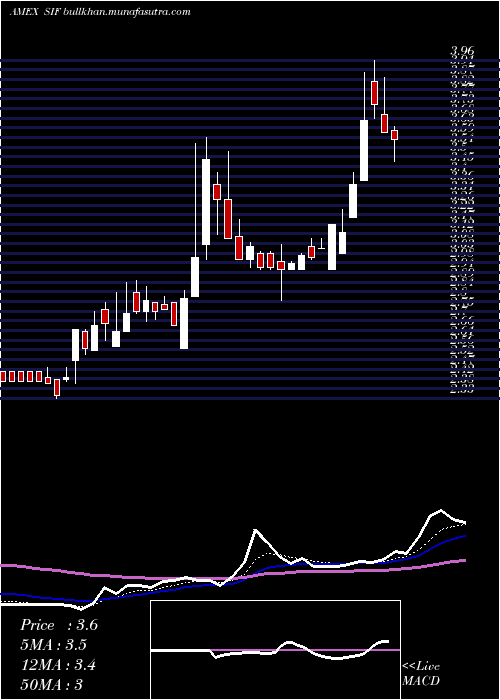Screen dimensions: 500x700
Task: Click the last red candlestick at right
Action: 394,135
